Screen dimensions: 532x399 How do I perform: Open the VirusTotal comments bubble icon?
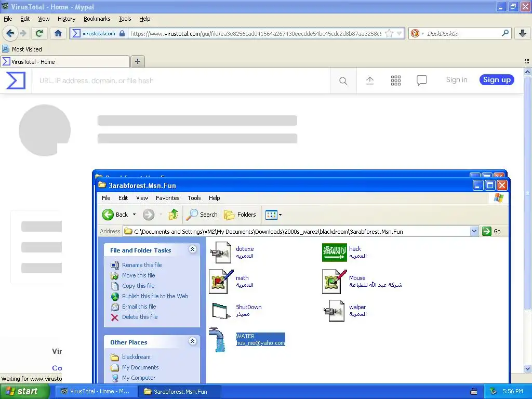pos(422,81)
